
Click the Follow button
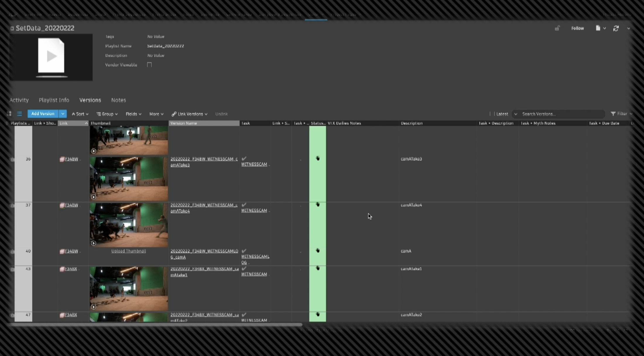pyautogui.click(x=577, y=28)
